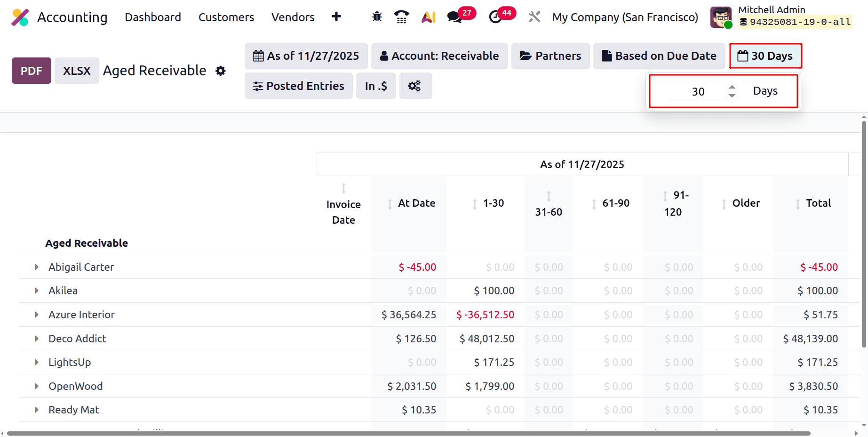Click the $ 171.25 LightsUp 1-30 cell
Image resolution: width=868 pixels, height=437 pixels.
point(494,362)
